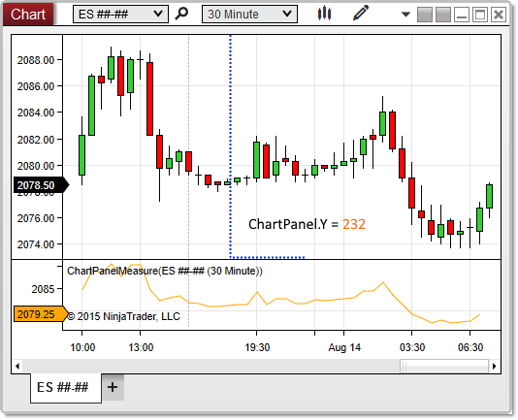Click the ChartPanelMeasure indicator label
Image resolution: width=518 pixels, height=420 pixels.
[x=165, y=271]
